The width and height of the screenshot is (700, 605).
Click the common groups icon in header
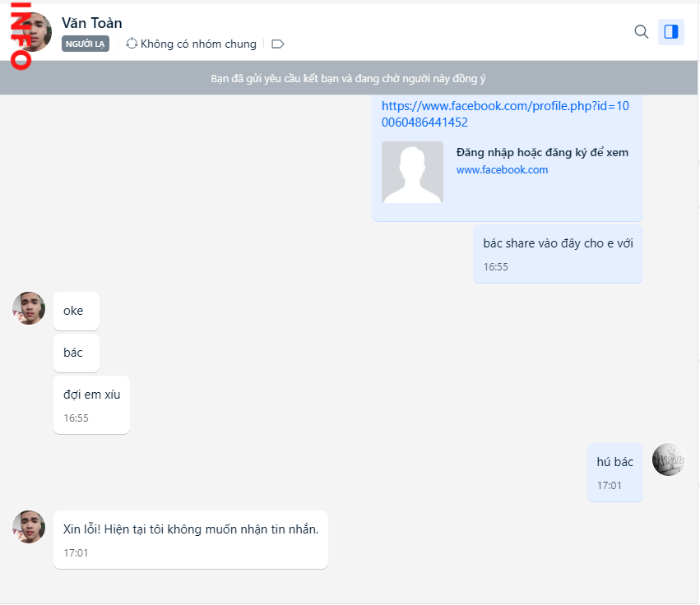click(x=132, y=44)
